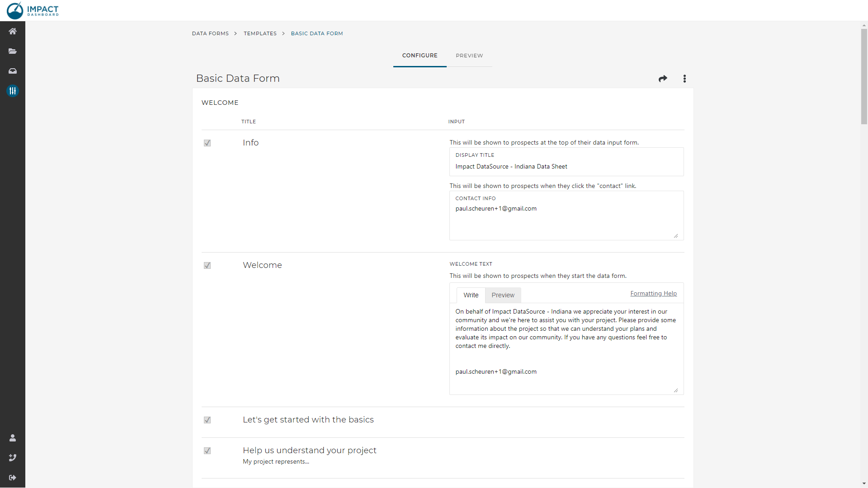Image resolution: width=868 pixels, height=488 pixels.
Task: Click the TITLE column header
Action: tap(248, 122)
